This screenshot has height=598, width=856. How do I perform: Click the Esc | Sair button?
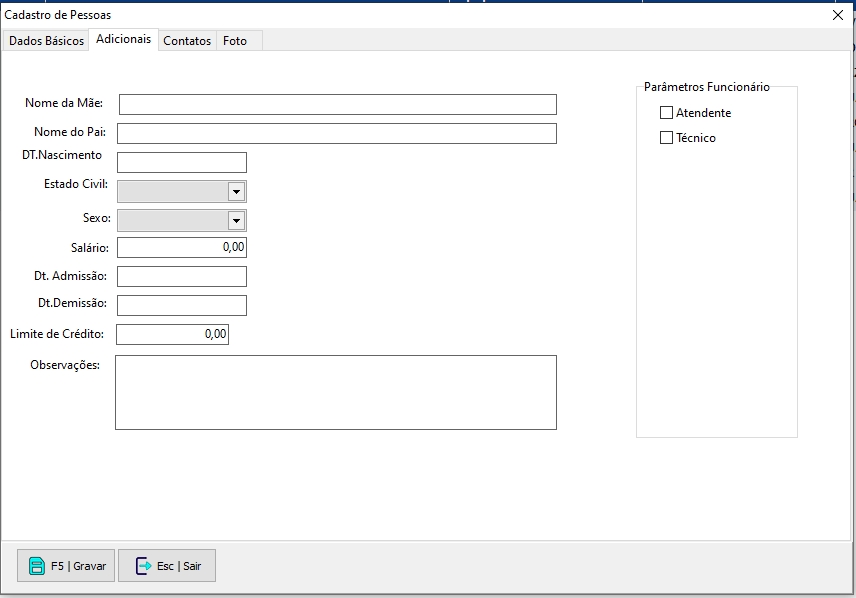[167, 566]
